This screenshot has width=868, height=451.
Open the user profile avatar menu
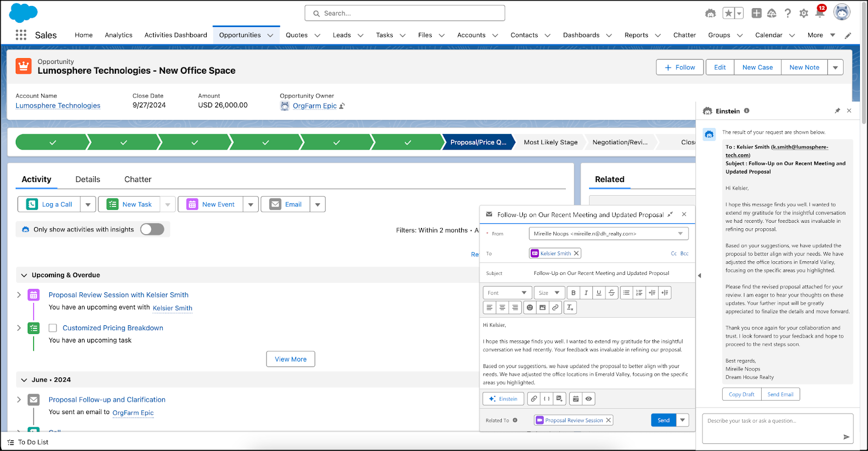[x=842, y=12]
